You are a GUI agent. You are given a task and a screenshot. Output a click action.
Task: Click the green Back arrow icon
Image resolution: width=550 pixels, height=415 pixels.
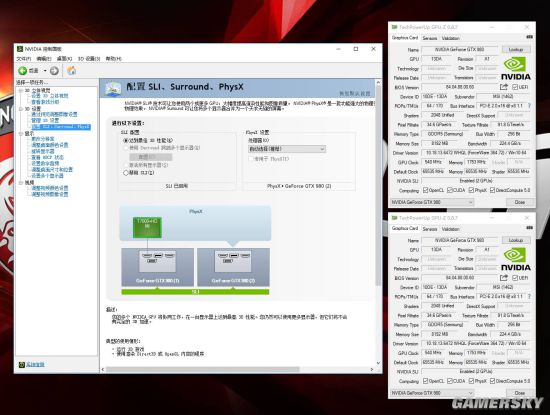point(23,71)
